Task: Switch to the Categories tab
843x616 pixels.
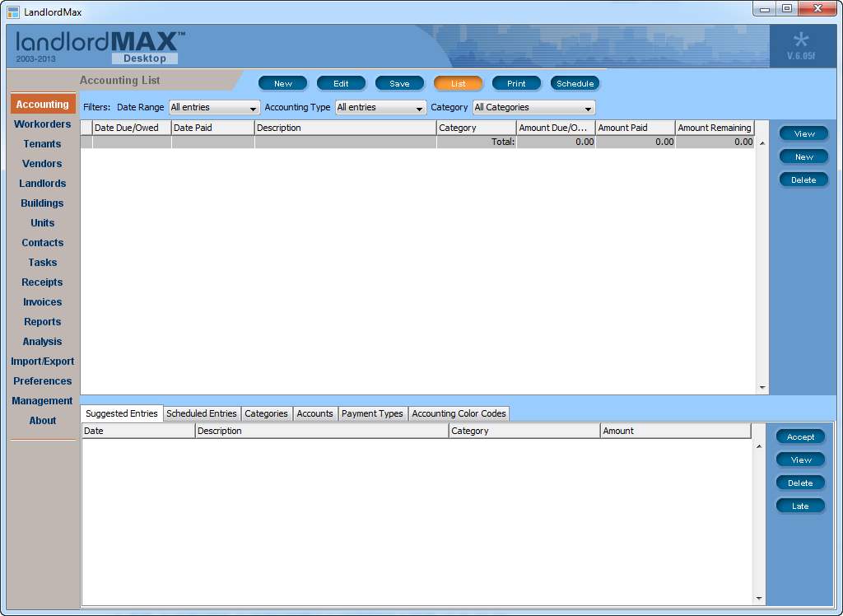Action: (x=266, y=413)
